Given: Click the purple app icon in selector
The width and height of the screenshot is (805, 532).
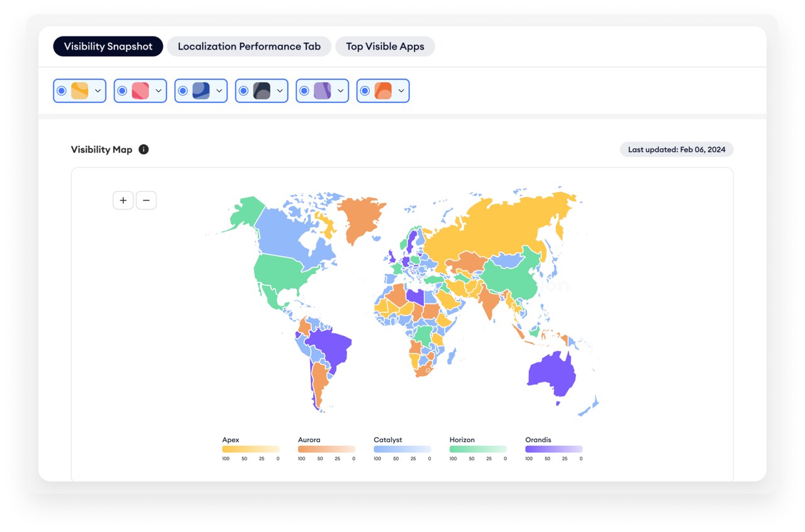Looking at the screenshot, I should point(323,91).
